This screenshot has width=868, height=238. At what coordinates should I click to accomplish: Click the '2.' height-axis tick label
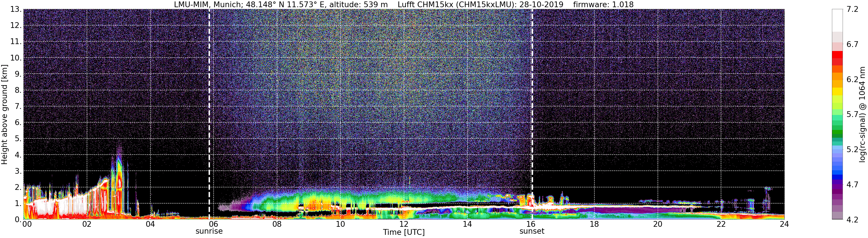[x=18, y=187]
